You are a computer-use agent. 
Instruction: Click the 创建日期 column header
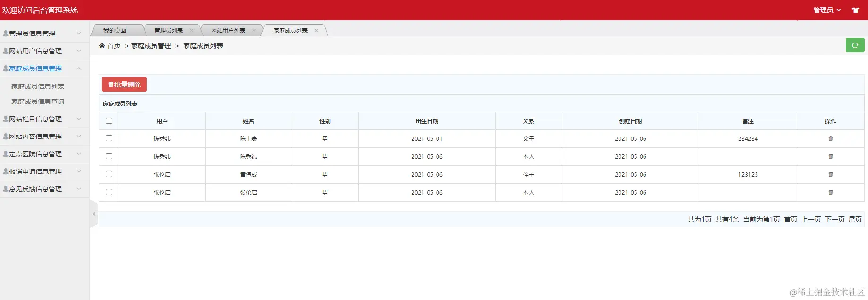(630, 121)
